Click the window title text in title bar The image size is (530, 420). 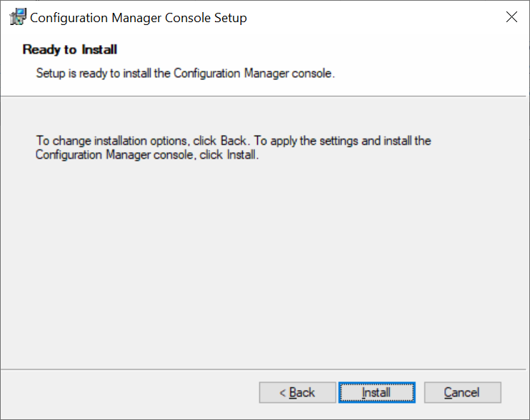[x=139, y=18]
